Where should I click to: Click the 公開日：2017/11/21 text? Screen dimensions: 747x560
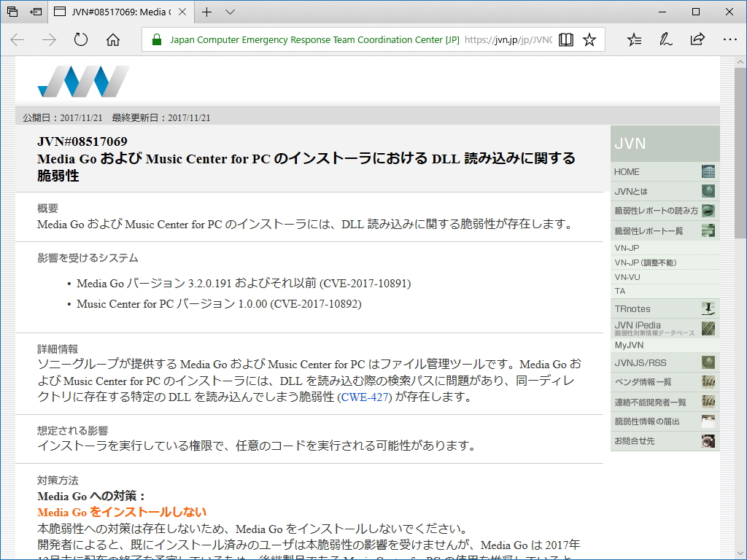pyautogui.click(x=63, y=117)
